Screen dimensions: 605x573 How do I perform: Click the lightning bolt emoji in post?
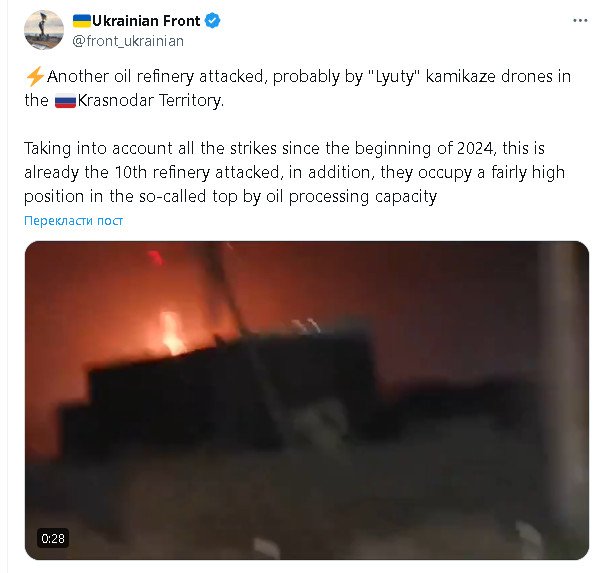pyautogui.click(x=35, y=76)
